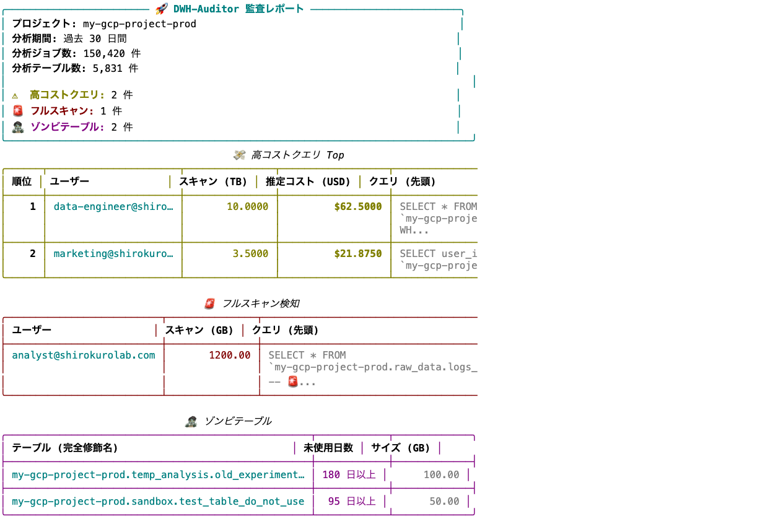Click table temp_analysis.old_experiment… row name
This screenshot has width=783, height=532.
click(159, 475)
